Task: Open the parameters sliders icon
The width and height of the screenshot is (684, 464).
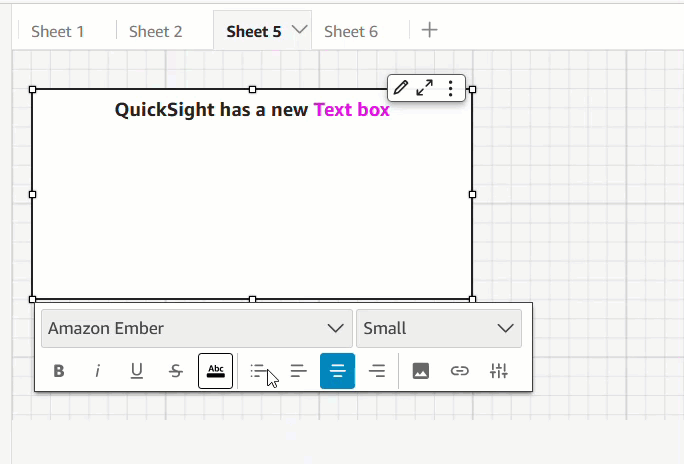Action: pos(499,371)
